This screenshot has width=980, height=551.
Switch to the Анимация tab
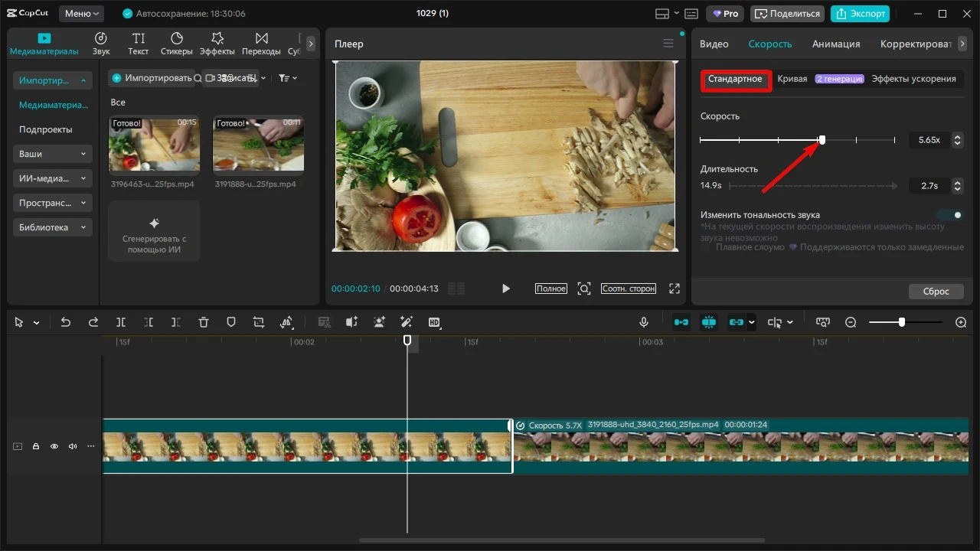836,44
